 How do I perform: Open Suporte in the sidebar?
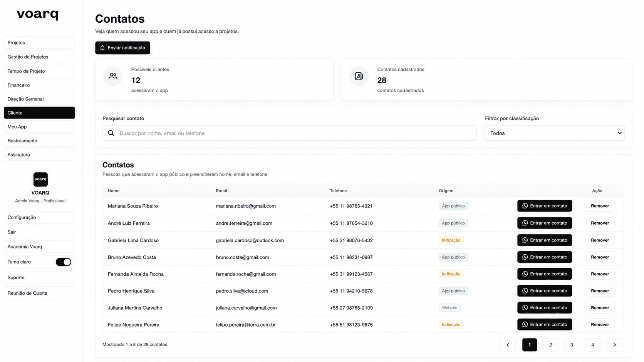coord(39,278)
